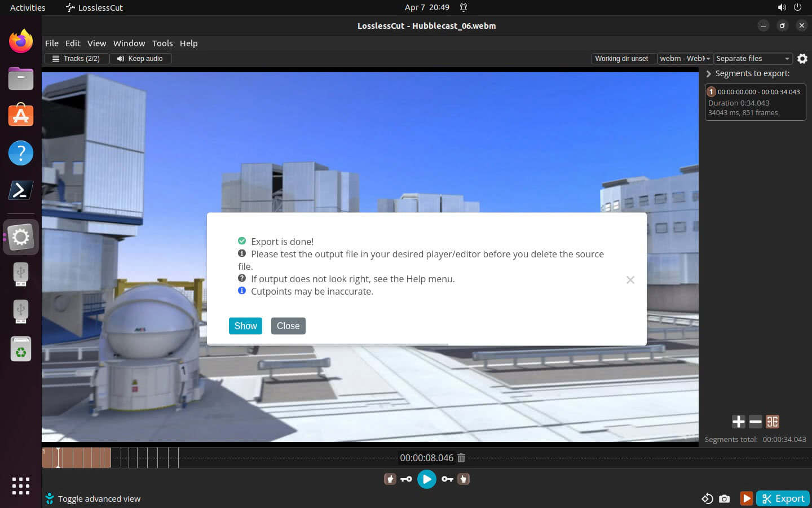Play the video
Screen dimensions: 812x508
427,479
